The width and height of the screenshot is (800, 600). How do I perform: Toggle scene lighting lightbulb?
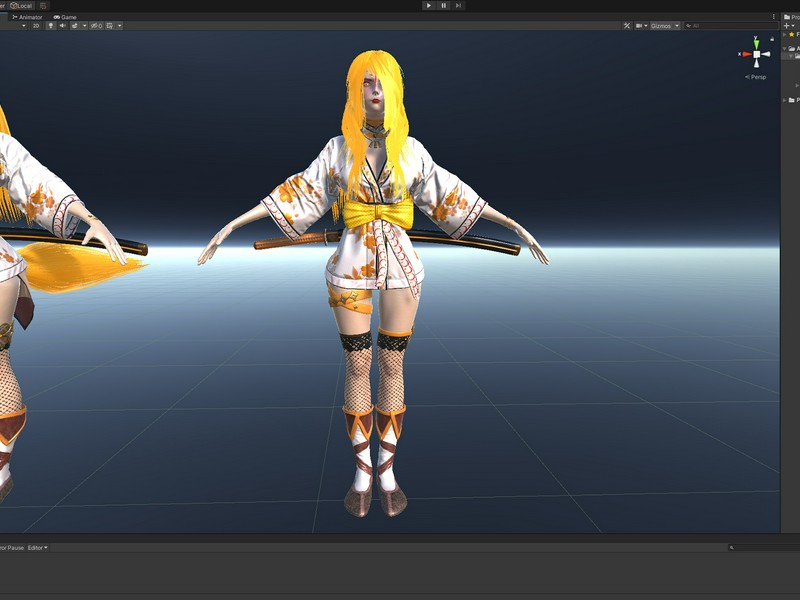point(51,26)
